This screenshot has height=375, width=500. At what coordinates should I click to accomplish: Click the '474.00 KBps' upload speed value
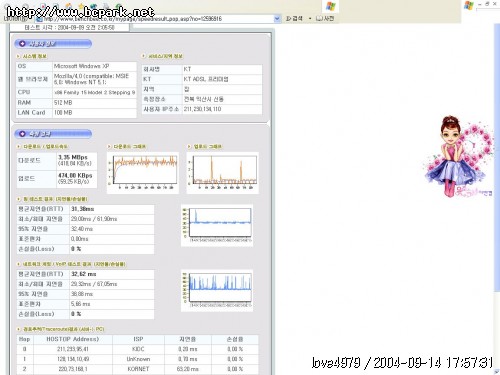click(75, 175)
